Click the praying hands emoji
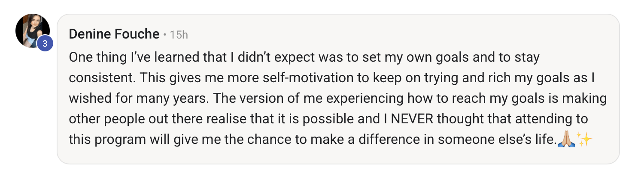Image resolution: width=644 pixels, height=173 pixels. (565, 139)
